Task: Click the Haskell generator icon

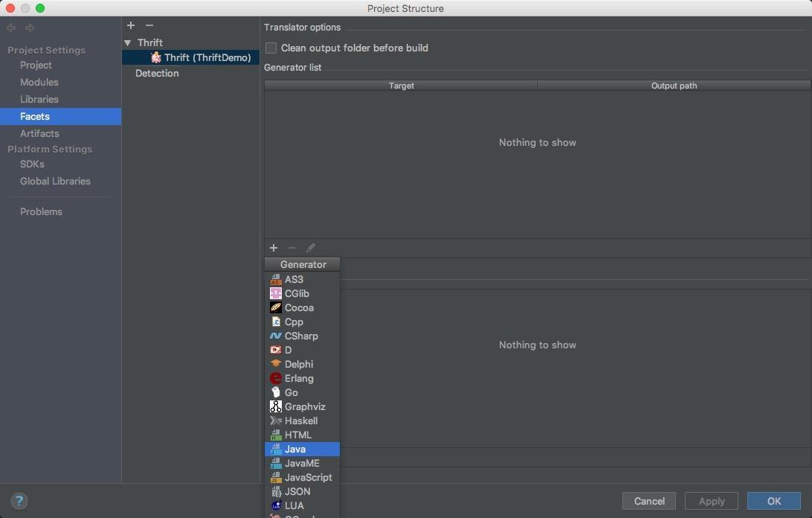Action: tap(275, 421)
